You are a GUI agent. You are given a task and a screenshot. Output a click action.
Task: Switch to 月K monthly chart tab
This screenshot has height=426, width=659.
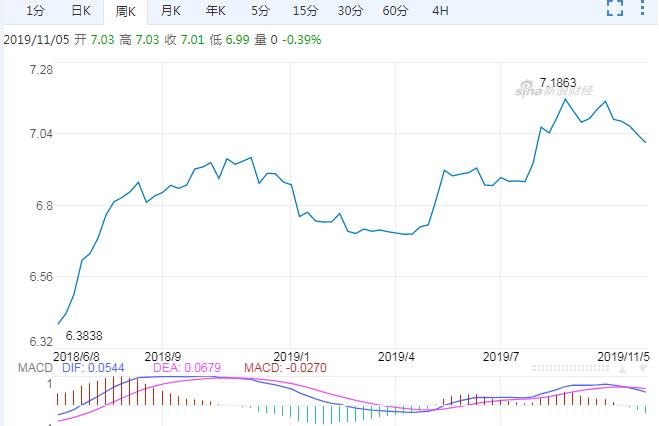(170, 11)
